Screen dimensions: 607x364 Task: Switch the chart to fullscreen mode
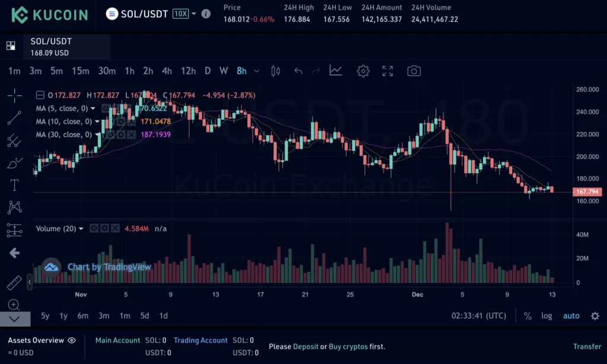coord(388,71)
